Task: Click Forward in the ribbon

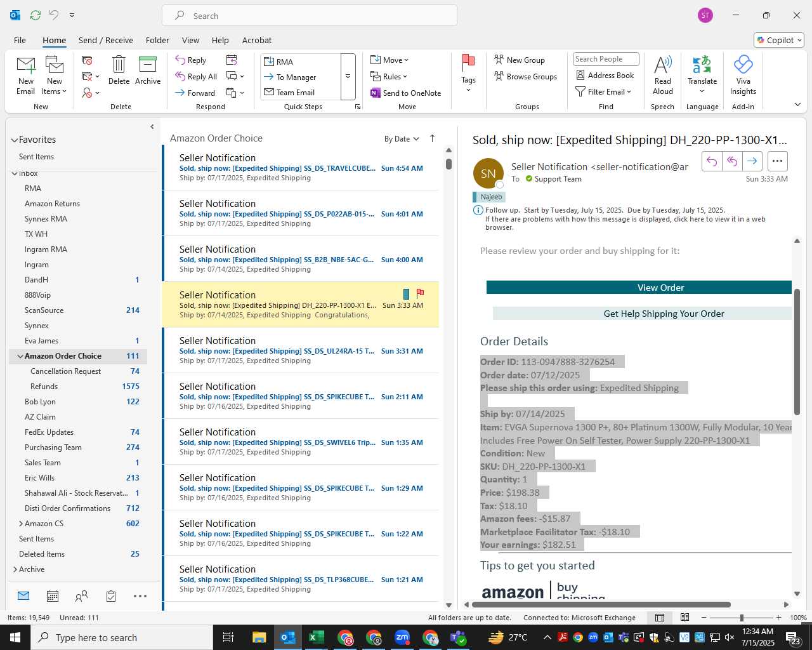Action: click(195, 93)
